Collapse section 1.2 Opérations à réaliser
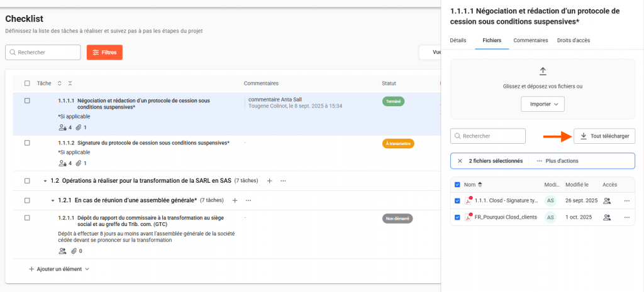This screenshot has height=292, width=644. (x=45, y=181)
